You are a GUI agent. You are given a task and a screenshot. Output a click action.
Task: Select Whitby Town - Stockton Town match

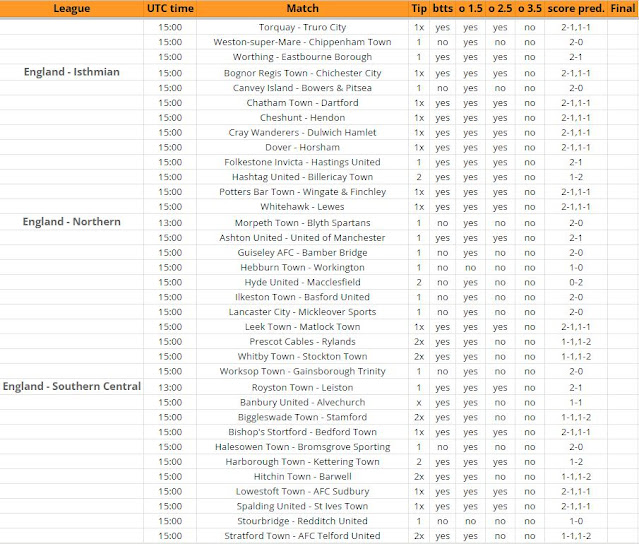point(302,357)
